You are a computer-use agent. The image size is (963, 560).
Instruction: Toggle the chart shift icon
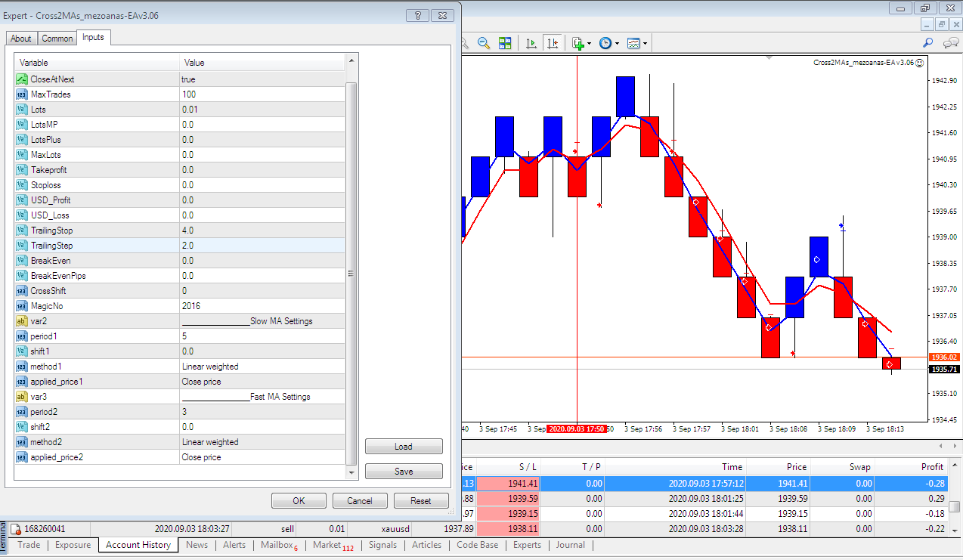(553, 43)
